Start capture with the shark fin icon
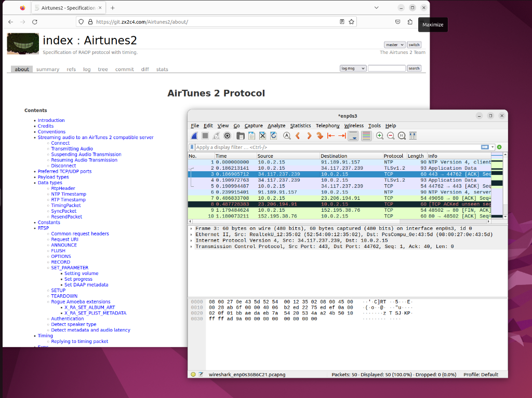 [194, 136]
